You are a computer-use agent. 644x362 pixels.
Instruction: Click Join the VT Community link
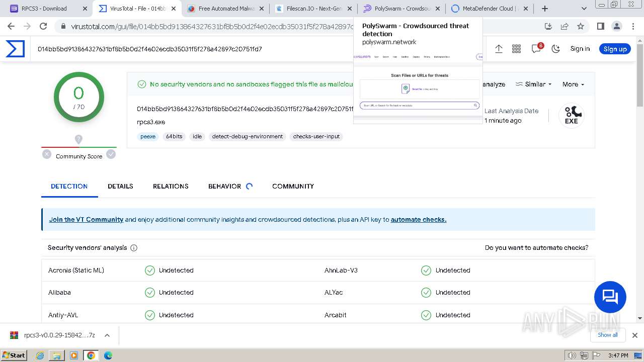[86, 220]
